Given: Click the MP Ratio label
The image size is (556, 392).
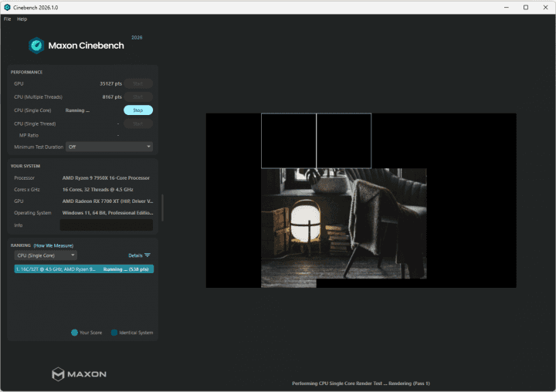Looking at the screenshot, I should [x=29, y=135].
